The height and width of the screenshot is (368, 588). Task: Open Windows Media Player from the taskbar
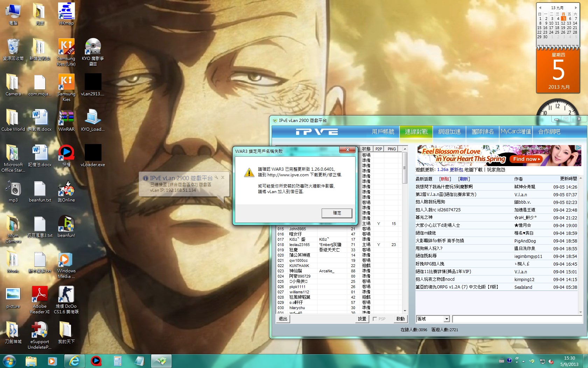point(52,361)
